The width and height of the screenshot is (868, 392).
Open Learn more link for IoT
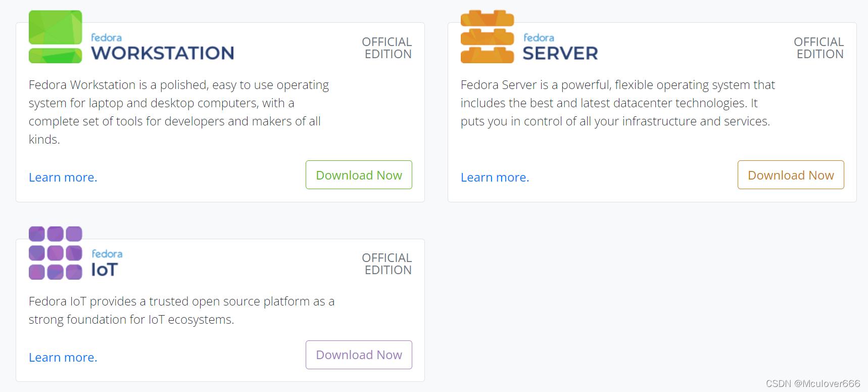pos(63,358)
